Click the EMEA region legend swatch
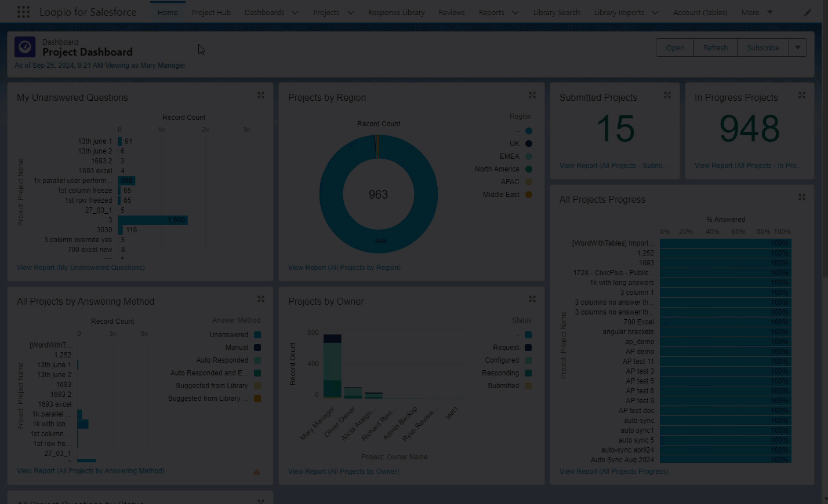Viewport: 828px width, 504px height. point(529,156)
